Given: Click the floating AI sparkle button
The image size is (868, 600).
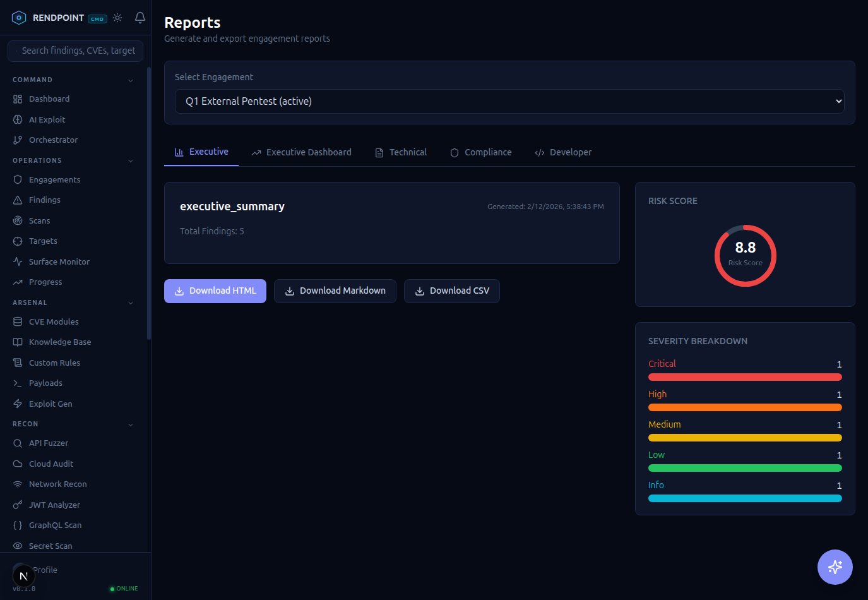Looking at the screenshot, I should (x=835, y=567).
